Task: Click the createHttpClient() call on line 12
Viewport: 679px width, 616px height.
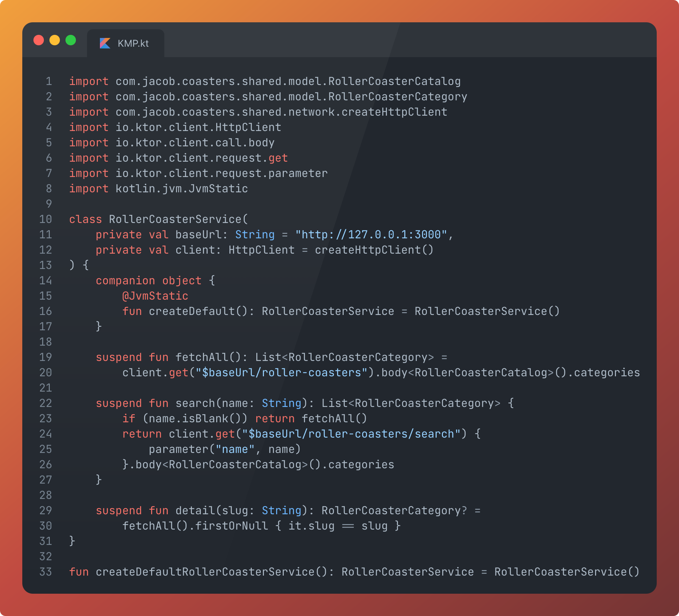Action: [x=374, y=250]
